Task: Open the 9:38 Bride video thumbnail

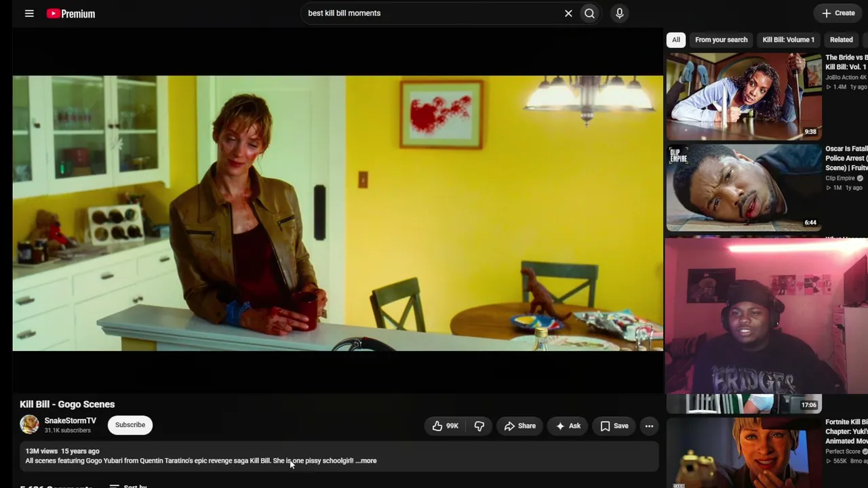Action: point(743,97)
